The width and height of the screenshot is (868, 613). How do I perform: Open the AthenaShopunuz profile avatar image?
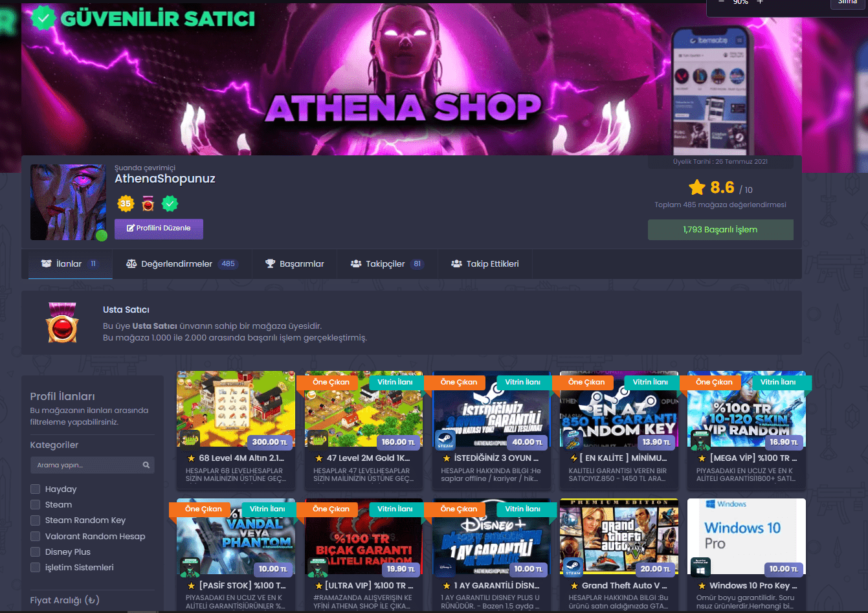[68, 202]
